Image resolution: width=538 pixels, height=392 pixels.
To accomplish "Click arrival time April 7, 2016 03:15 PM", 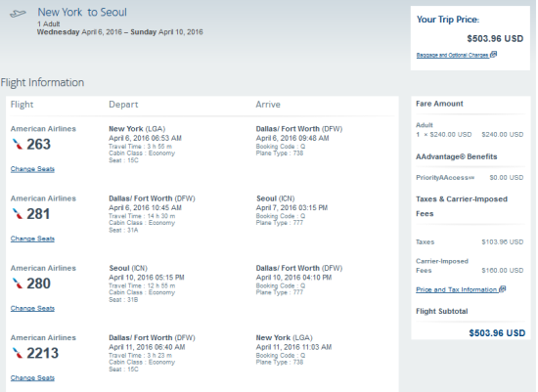I will point(292,207).
